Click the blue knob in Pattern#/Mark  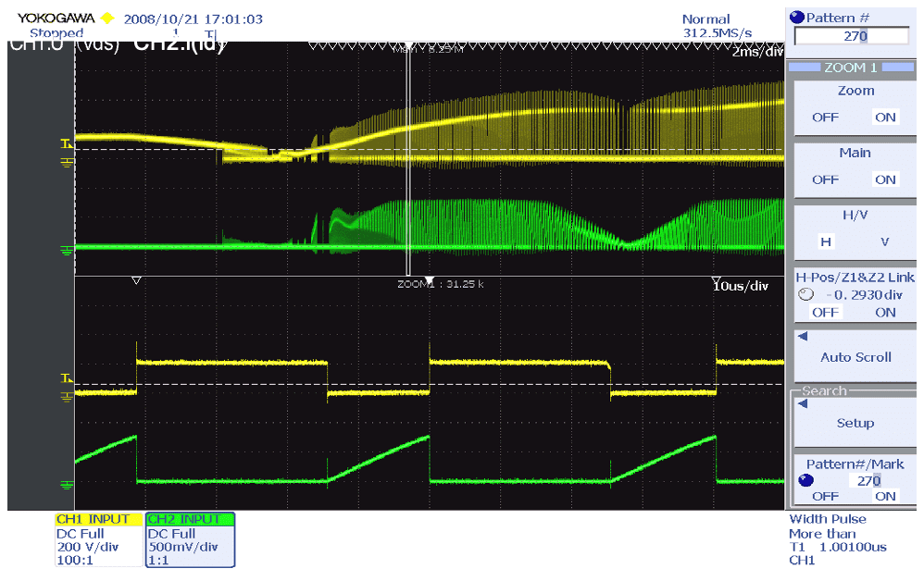pos(805,481)
